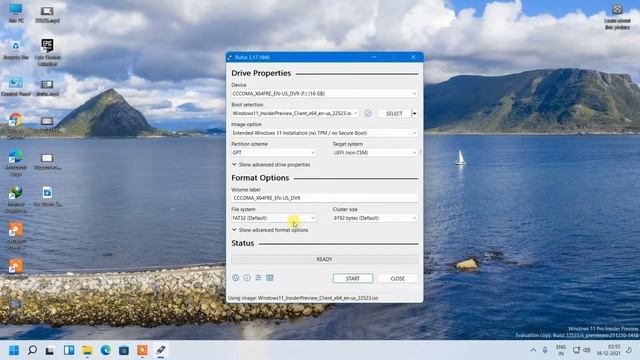Open Widgets from the taskbar
The image size is (640, 360).
click(x=69, y=350)
